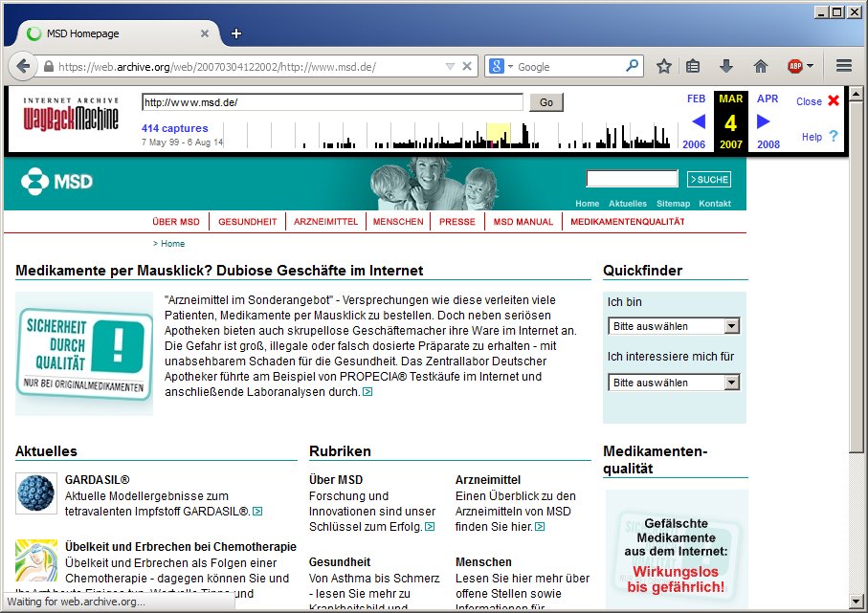Image resolution: width=868 pixels, height=613 pixels.
Task: Open the PRESSE menu
Action: tap(457, 222)
